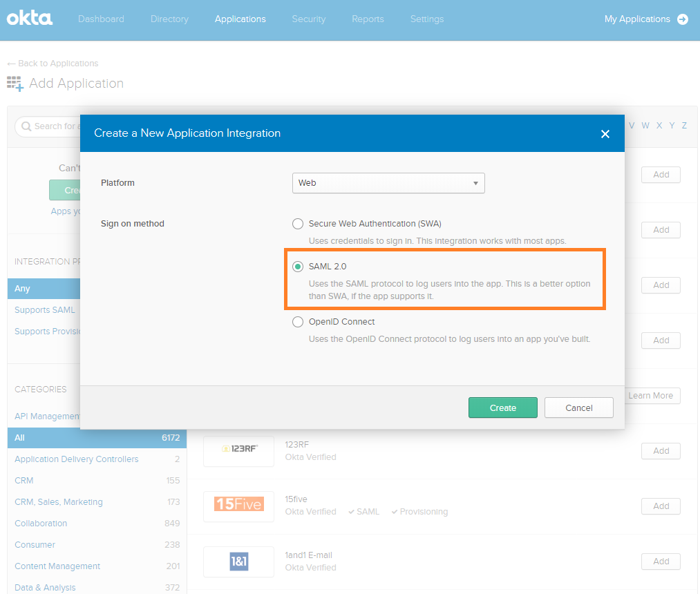Click the green Create button
This screenshot has height=594, width=700.
[502, 408]
